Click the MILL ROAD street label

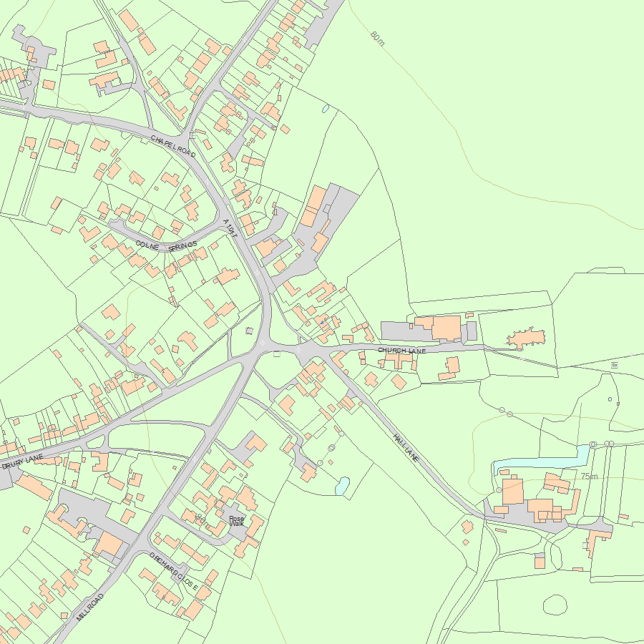tap(90, 607)
